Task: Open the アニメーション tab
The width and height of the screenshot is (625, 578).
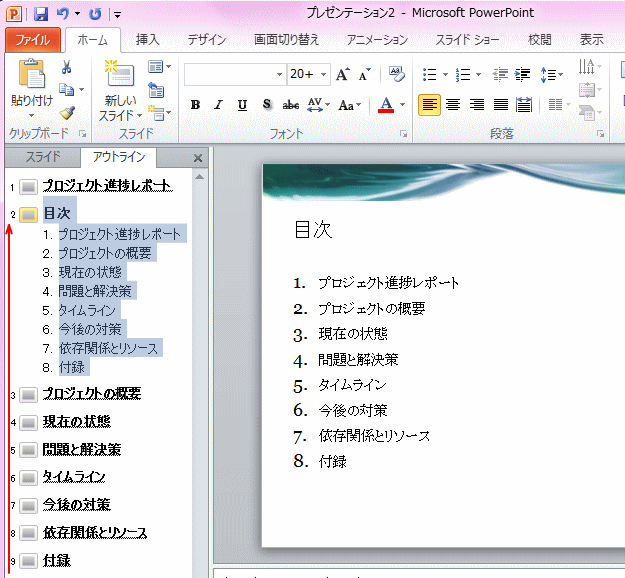Action: click(x=377, y=40)
